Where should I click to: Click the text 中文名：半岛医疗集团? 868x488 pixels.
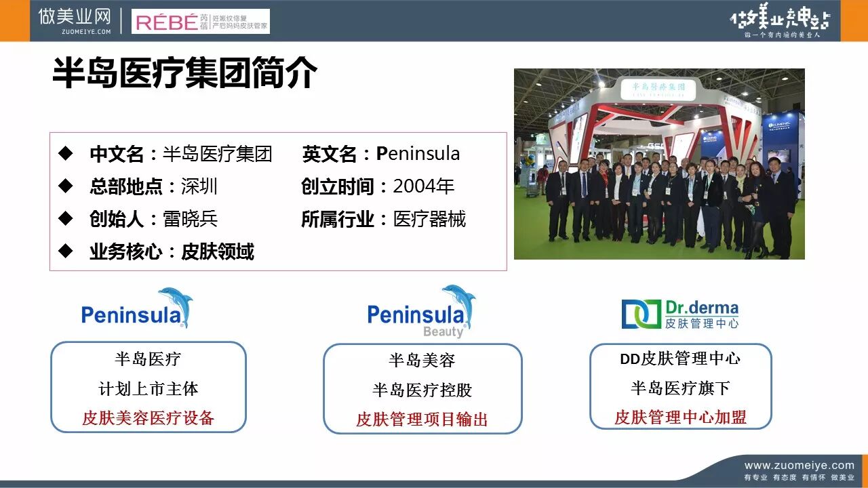click(181, 154)
